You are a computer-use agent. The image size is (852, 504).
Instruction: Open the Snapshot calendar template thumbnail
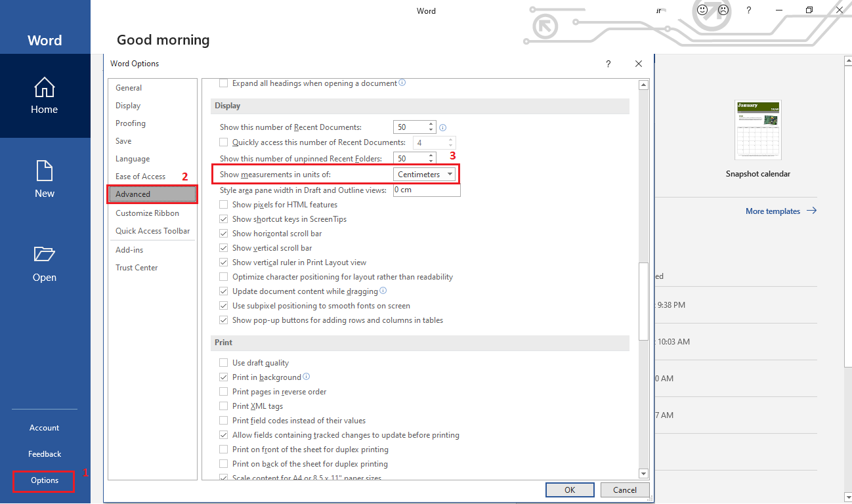point(758,130)
